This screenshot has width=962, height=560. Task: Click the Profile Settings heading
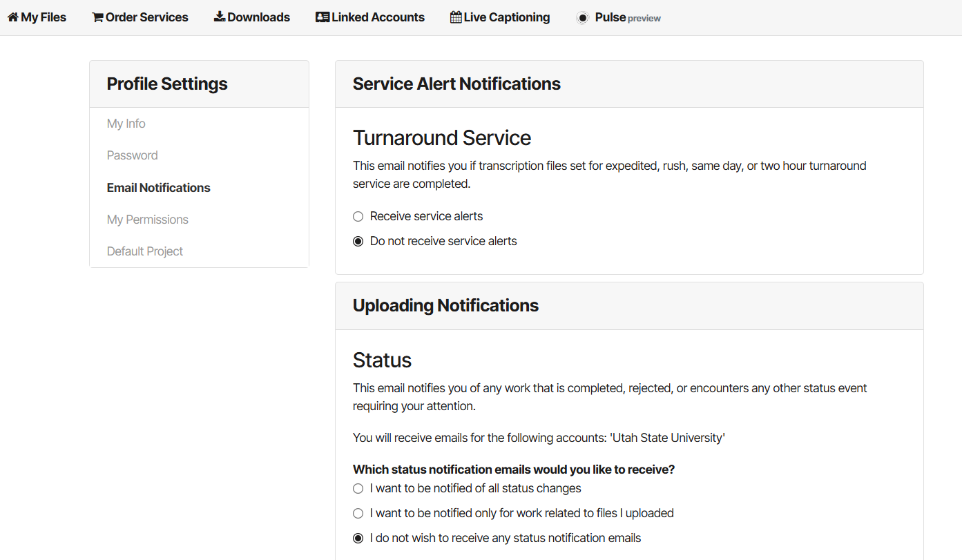[167, 84]
